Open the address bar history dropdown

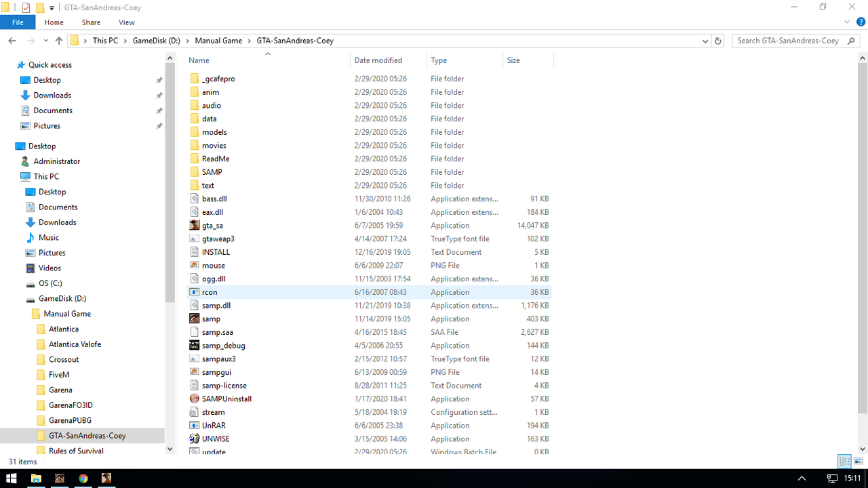pyautogui.click(x=707, y=41)
